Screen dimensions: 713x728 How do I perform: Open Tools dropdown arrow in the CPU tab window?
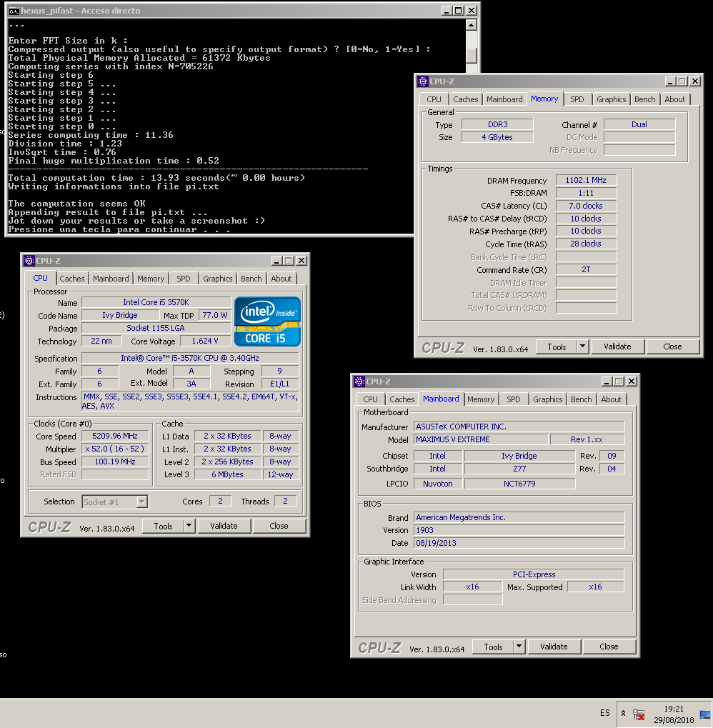pyautogui.click(x=189, y=526)
